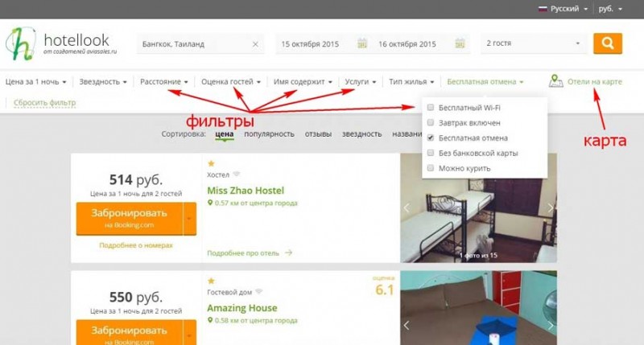Open the 2 гостя guests dropdown
The width and height of the screenshot is (644, 345).
533,43
